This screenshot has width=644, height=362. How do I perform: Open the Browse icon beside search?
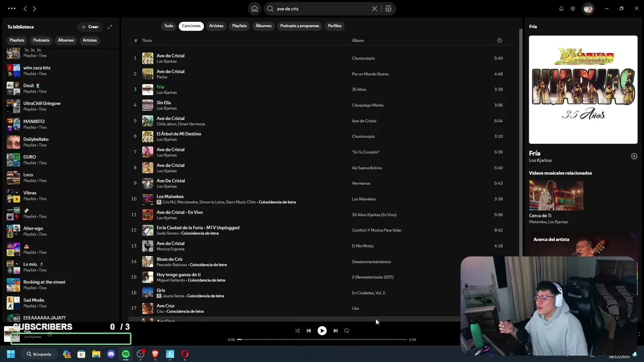coord(388,9)
